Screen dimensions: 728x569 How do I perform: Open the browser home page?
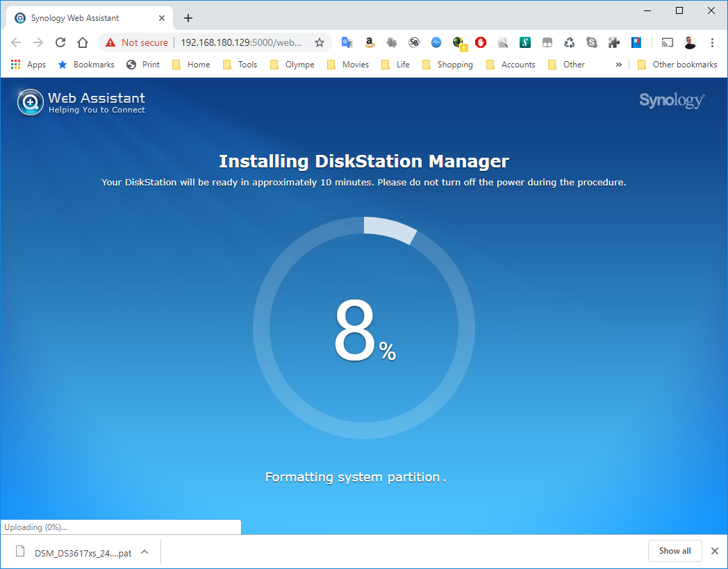pyautogui.click(x=83, y=43)
